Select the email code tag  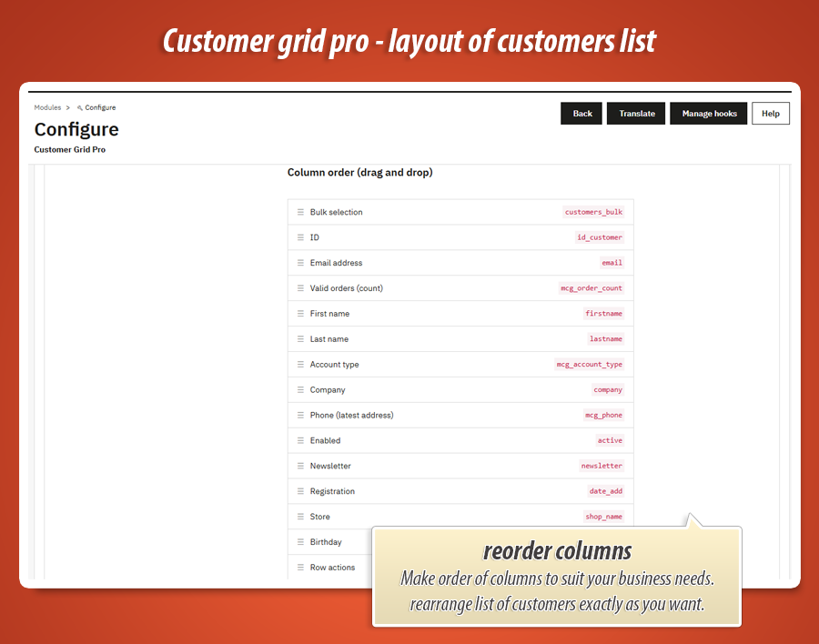point(612,263)
